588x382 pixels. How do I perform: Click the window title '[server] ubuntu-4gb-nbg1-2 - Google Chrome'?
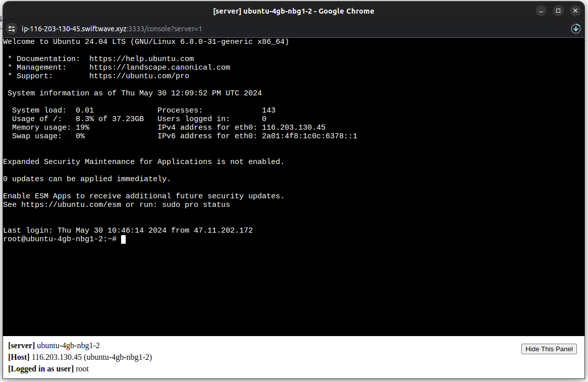pyautogui.click(x=294, y=11)
